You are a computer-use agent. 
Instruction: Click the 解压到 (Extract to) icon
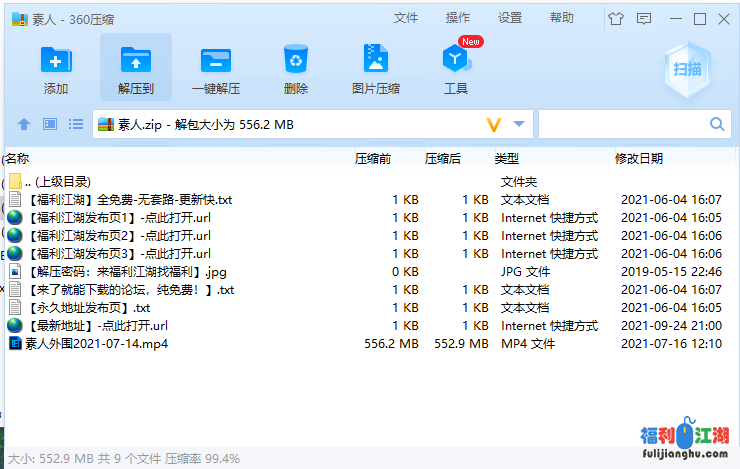135,67
